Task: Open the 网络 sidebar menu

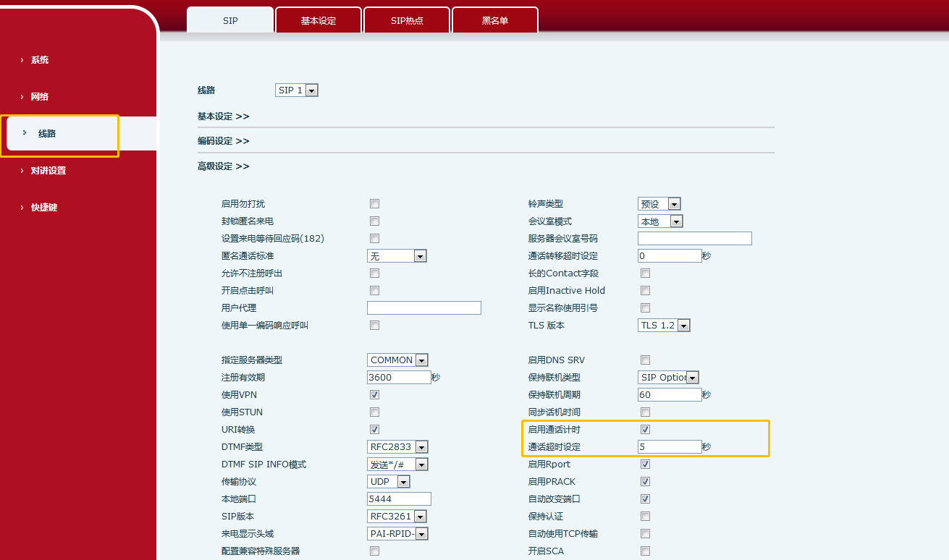Action: [40, 97]
